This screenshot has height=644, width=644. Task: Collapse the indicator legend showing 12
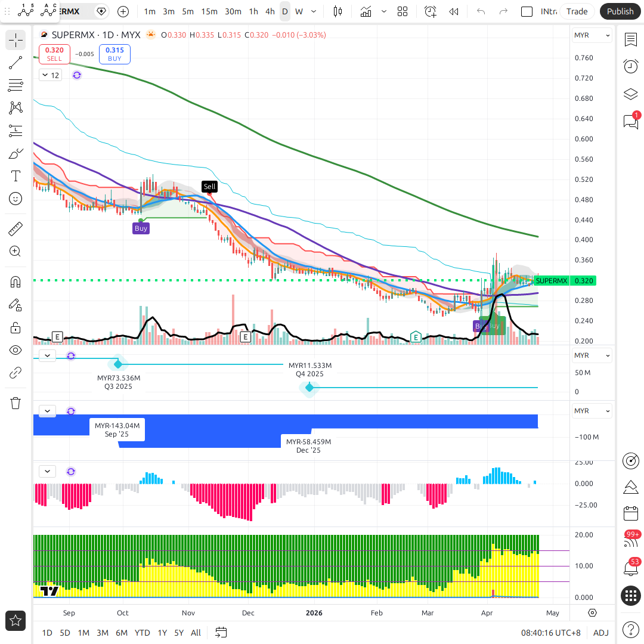pos(51,75)
